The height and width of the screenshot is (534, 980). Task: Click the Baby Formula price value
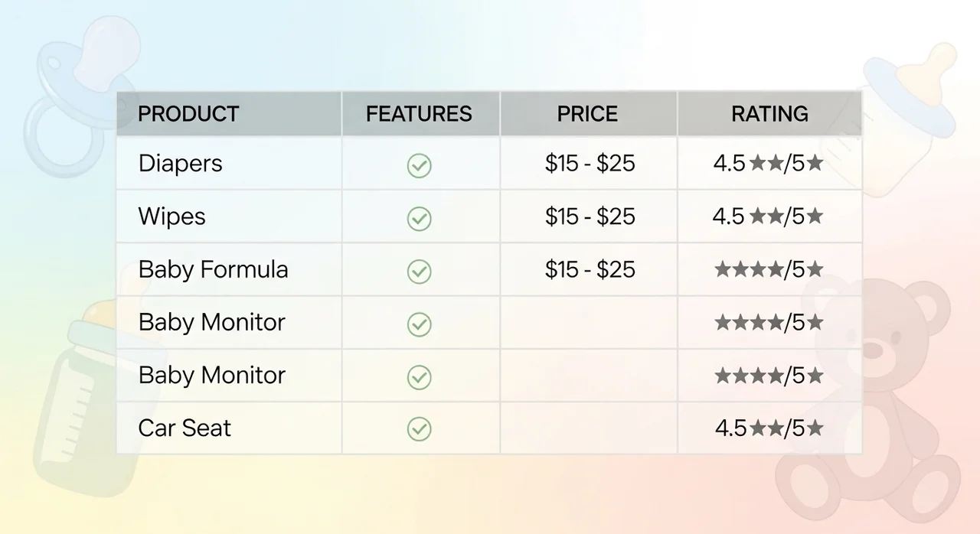tap(590, 269)
